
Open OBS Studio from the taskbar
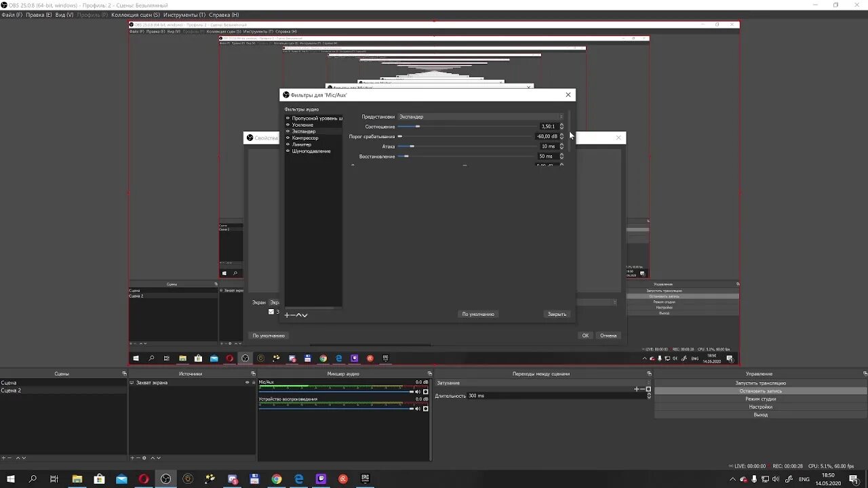pos(165,479)
